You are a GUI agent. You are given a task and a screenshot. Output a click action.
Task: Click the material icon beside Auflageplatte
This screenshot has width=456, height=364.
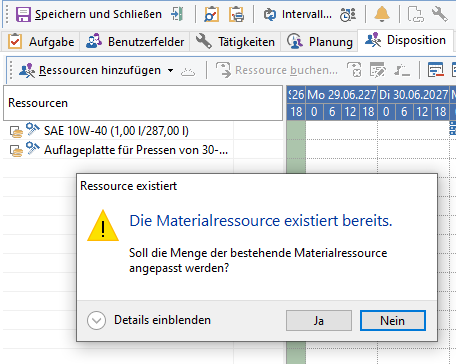pos(16,151)
